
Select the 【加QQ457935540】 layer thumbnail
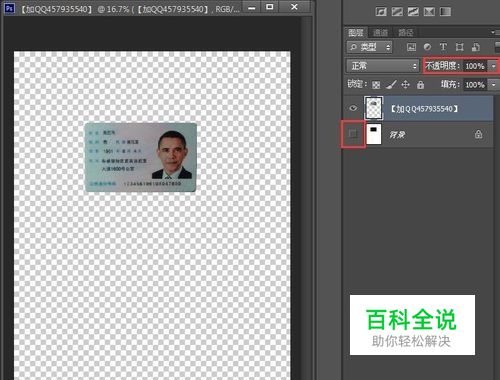point(374,108)
